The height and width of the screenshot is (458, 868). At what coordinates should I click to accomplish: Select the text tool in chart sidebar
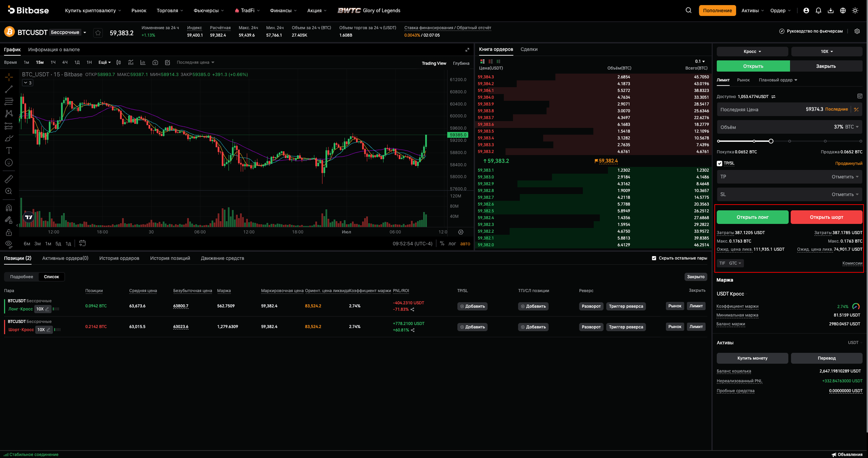(9, 150)
